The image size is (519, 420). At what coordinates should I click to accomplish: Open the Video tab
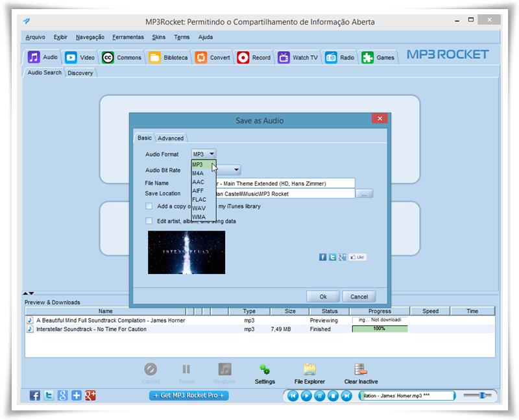tap(79, 57)
